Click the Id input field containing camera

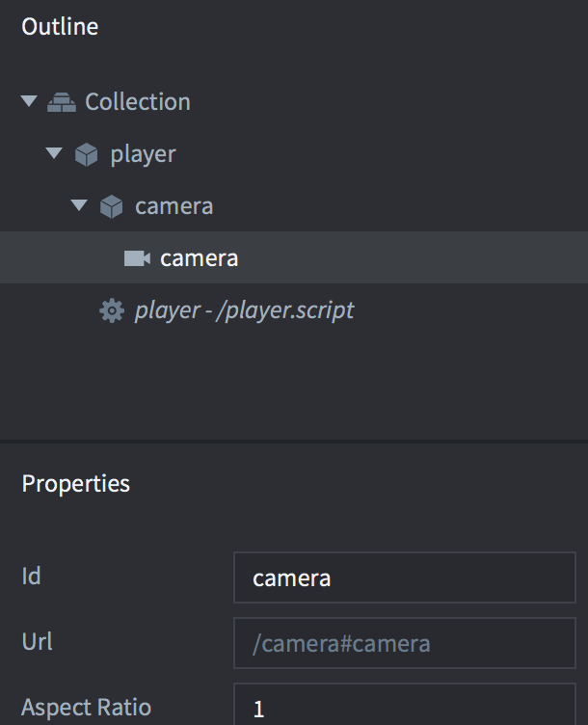click(x=404, y=577)
